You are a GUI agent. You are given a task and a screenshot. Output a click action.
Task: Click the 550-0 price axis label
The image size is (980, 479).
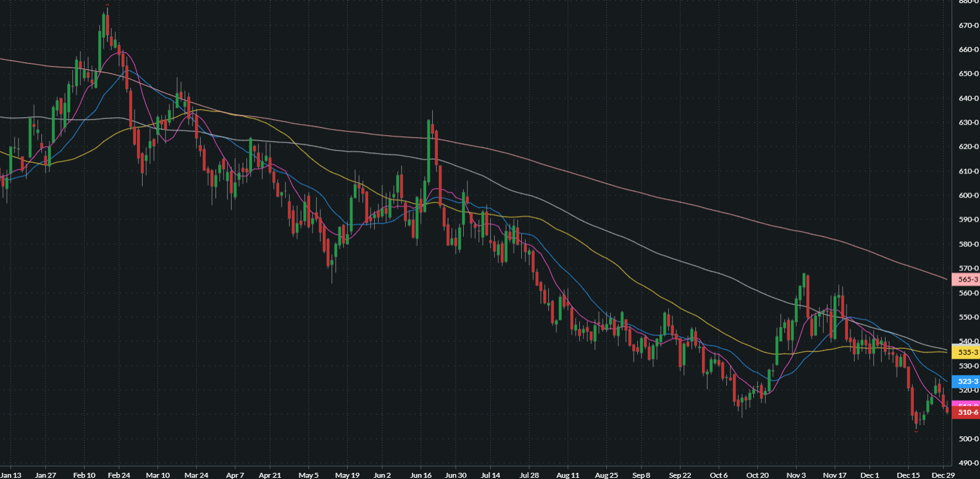coord(968,317)
